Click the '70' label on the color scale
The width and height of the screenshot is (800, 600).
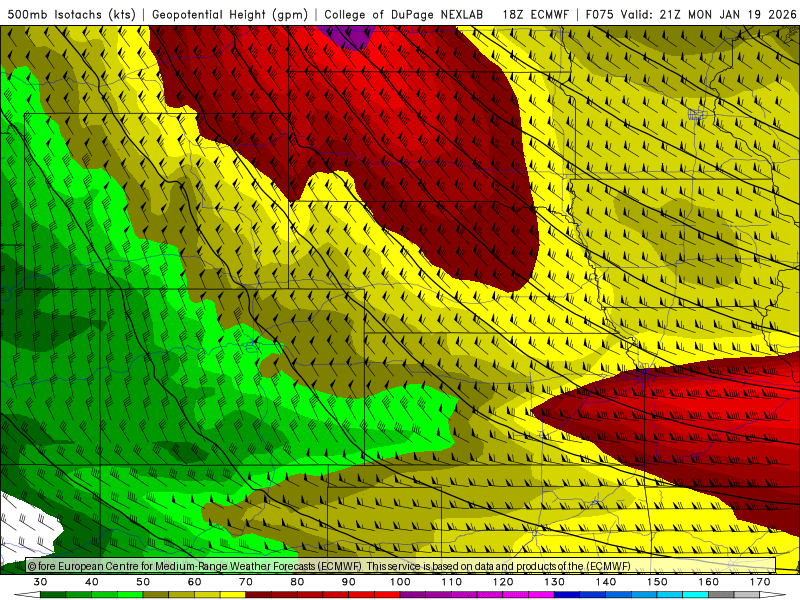point(246,582)
